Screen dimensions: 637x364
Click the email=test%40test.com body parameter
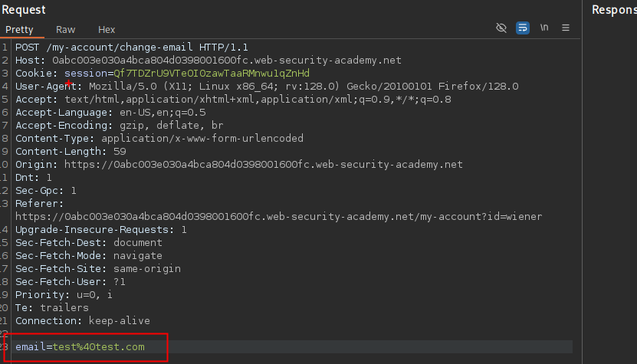point(80,347)
